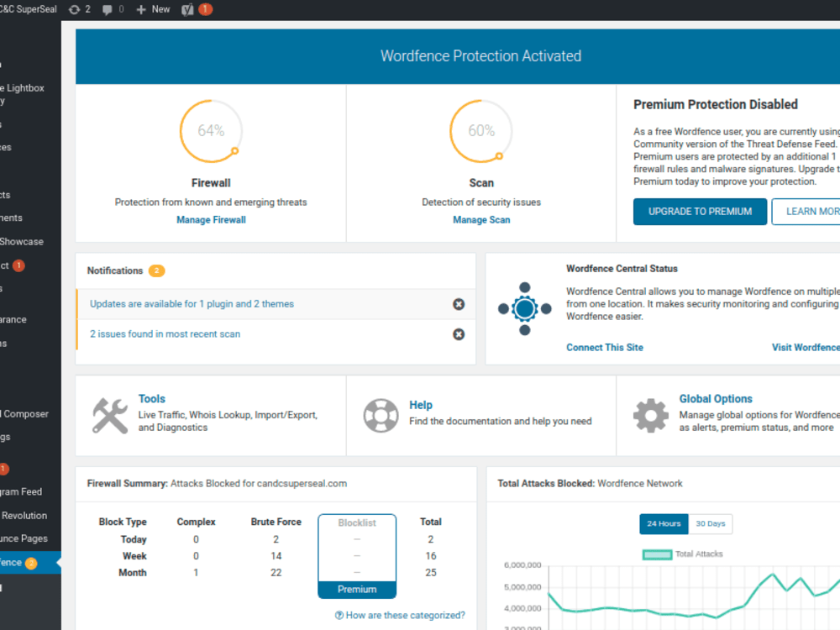Open the Composer sidebar menu item
Image resolution: width=840 pixels, height=630 pixels.
point(24,413)
